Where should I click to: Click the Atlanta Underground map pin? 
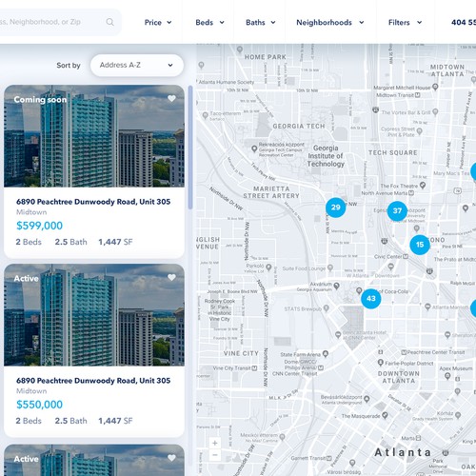pyautogui.click(x=367, y=399)
